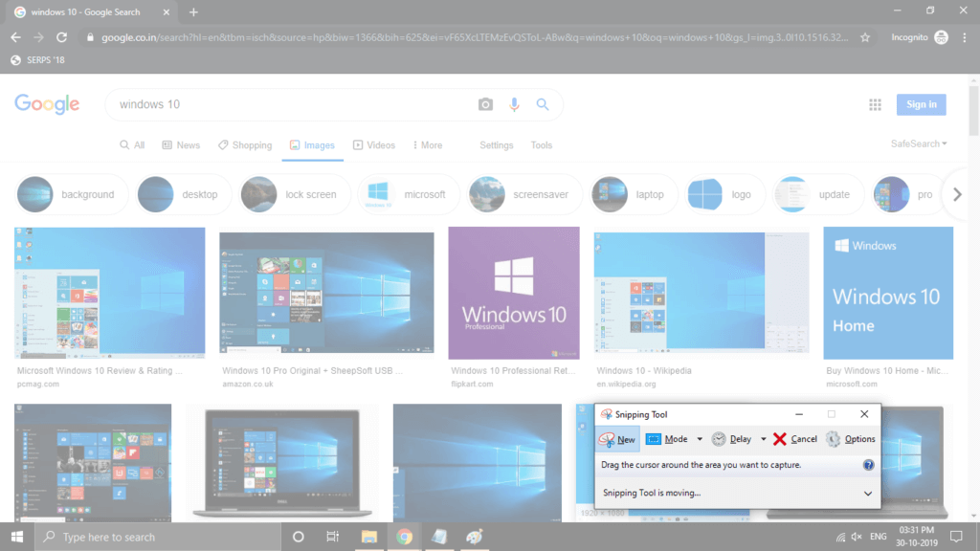Open File Explorer from the taskbar
980x551 pixels.
click(x=368, y=537)
